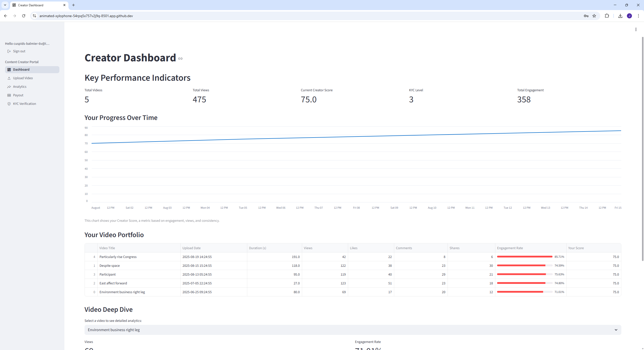644x350 pixels.
Task: Click the Upload Video arrow icon
Action: 9,78
